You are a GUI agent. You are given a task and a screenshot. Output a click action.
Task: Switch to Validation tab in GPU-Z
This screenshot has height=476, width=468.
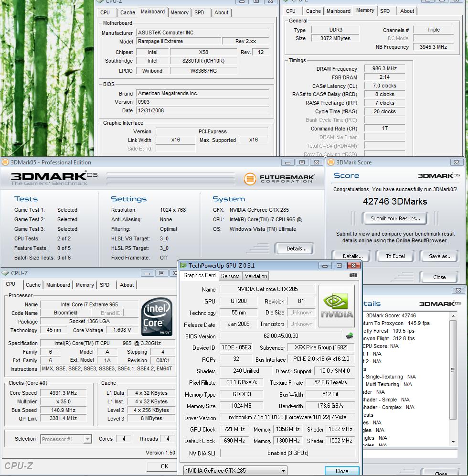[256, 276]
